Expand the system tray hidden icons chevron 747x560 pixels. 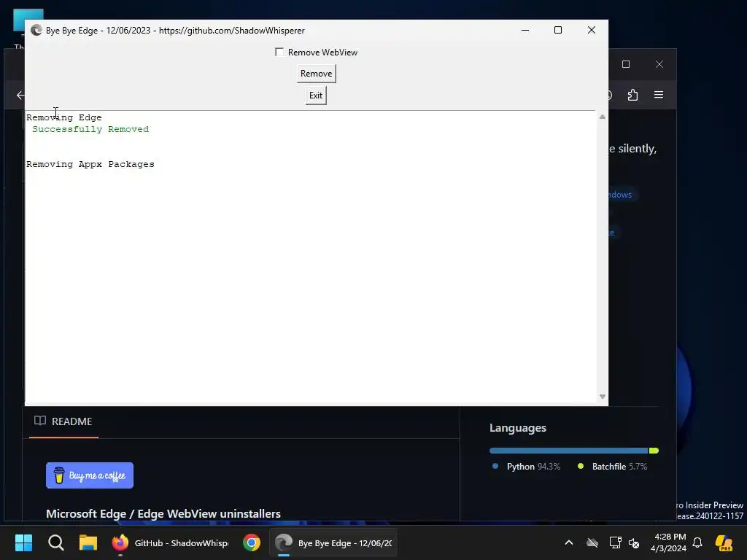(x=569, y=542)
